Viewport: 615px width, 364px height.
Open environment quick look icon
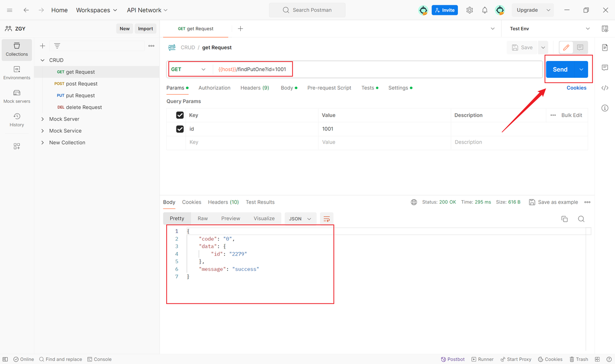click(605, 29)
